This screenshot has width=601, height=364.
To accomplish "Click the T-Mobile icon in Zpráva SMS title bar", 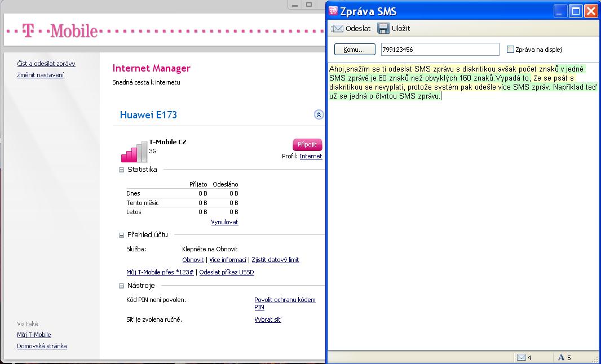I will [x=333, y=11].
